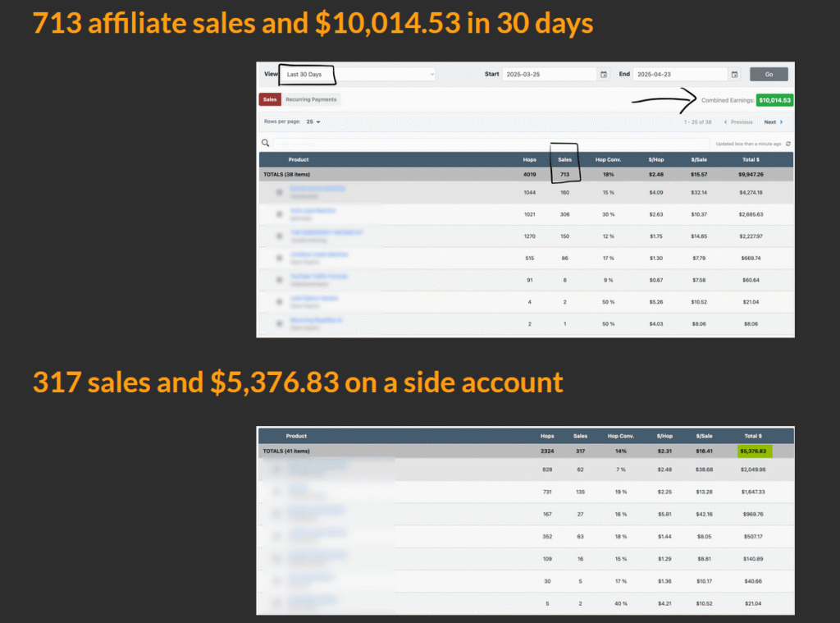Select the red Sales tab
The width and height of the screenshot is (840, 623).
[270, 99]
